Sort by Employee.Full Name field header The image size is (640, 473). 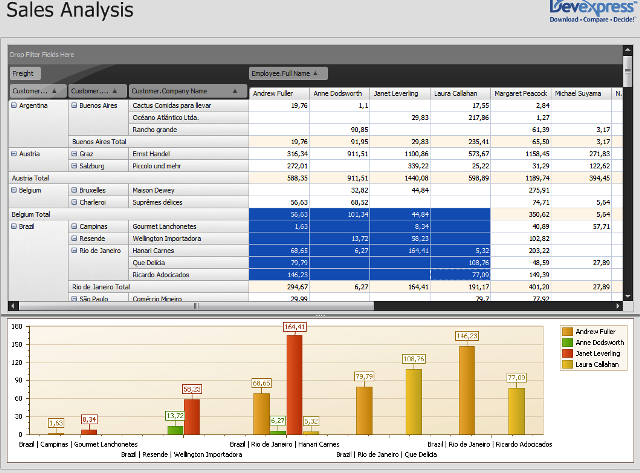[288, 73]
